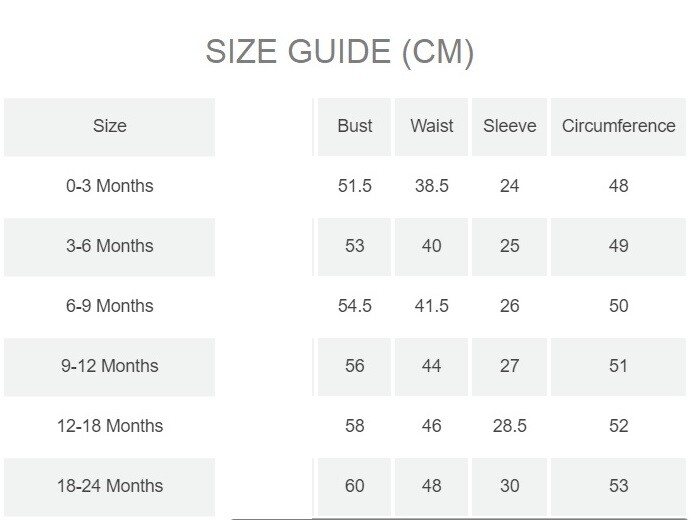The width and height of the screenshot is (697, 520).
Task: Select waist value 41.5 for 6-9 Months
Action: [x=431, y=306]
